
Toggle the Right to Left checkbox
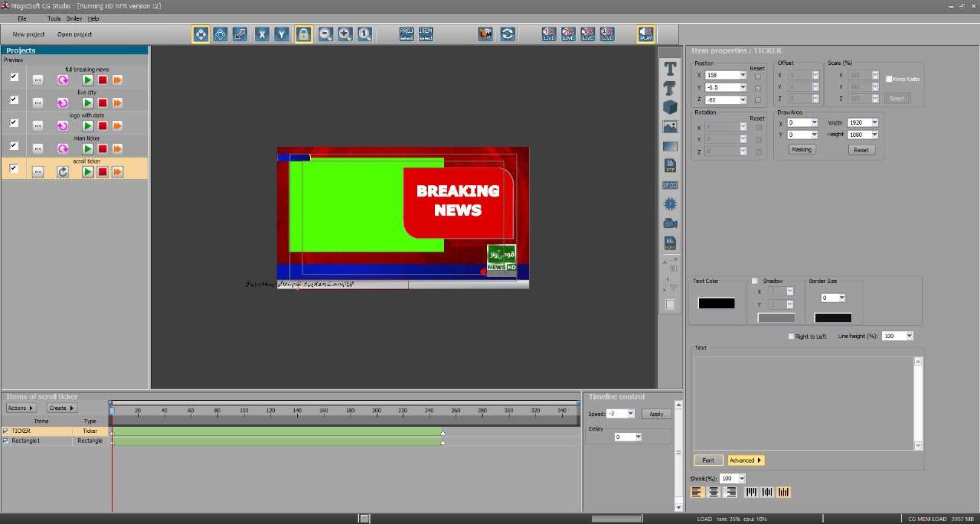[791, 337]
